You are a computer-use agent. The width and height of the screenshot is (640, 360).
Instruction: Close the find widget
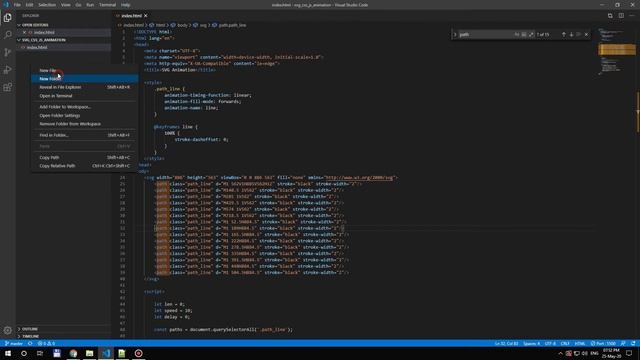587,35
